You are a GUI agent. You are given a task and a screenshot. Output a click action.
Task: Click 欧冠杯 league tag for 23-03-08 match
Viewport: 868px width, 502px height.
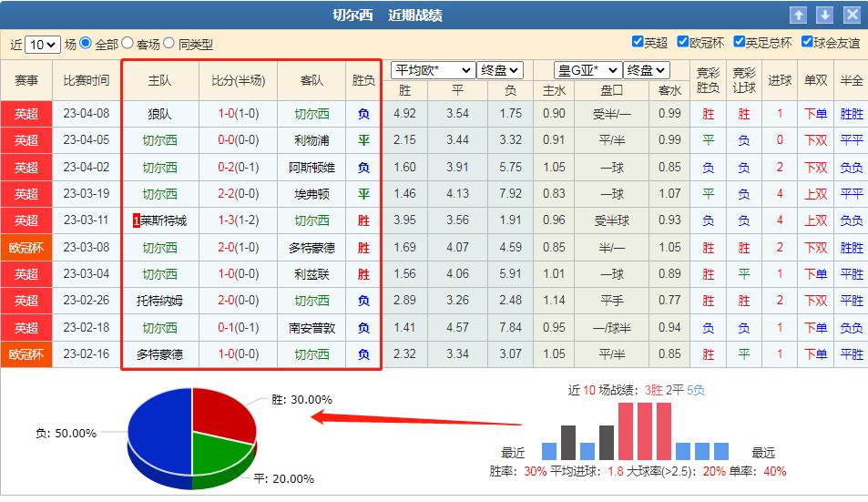(26, 248)
